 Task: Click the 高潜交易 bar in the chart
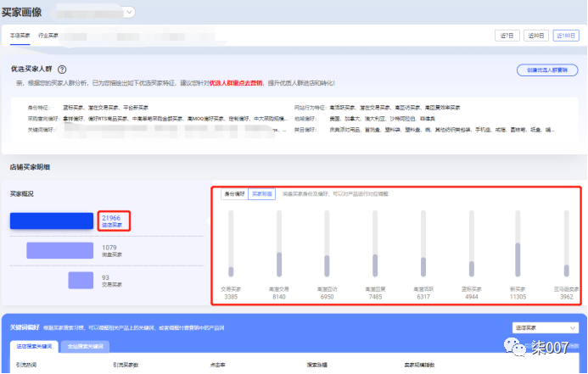click(277, 244)
